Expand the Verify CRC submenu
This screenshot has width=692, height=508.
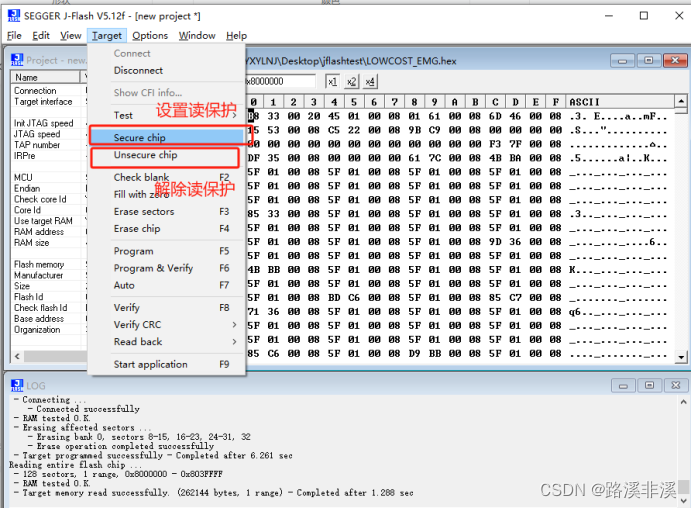tap(166, 325)
